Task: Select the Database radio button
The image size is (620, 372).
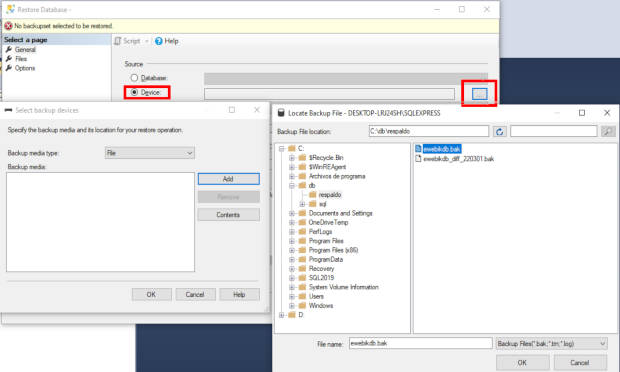Action: point(134,78)
